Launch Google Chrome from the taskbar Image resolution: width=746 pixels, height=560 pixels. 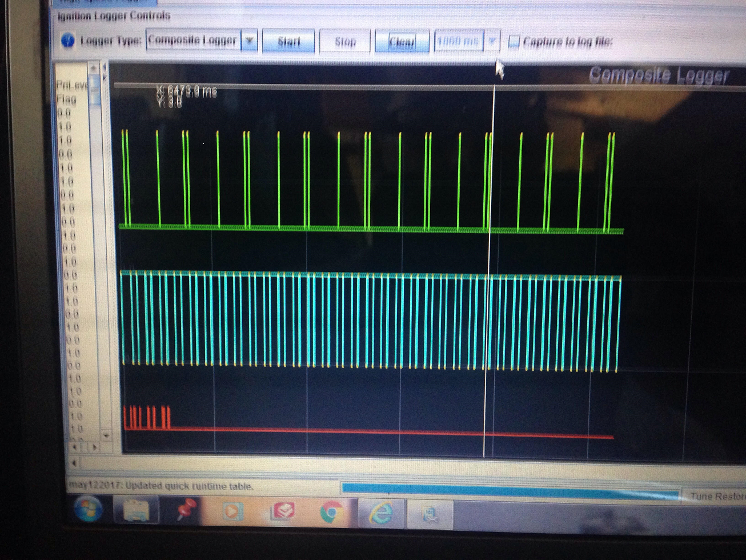point(331,512)
